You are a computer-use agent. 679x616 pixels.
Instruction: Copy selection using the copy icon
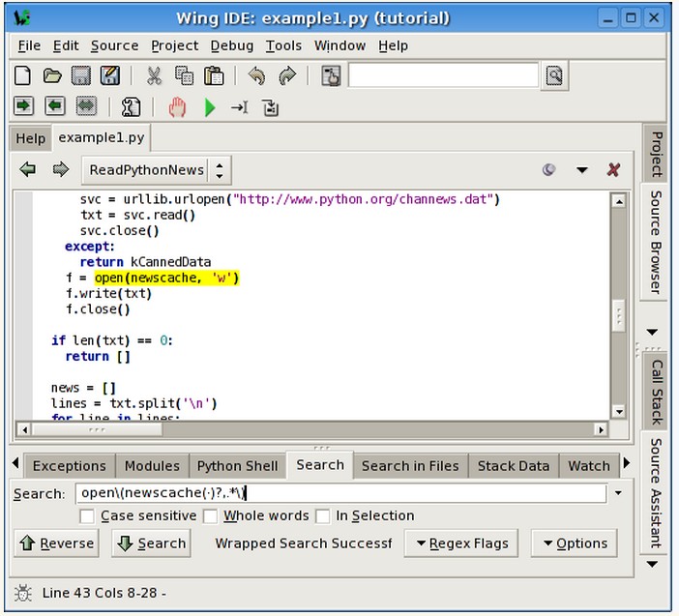point(184,75)
